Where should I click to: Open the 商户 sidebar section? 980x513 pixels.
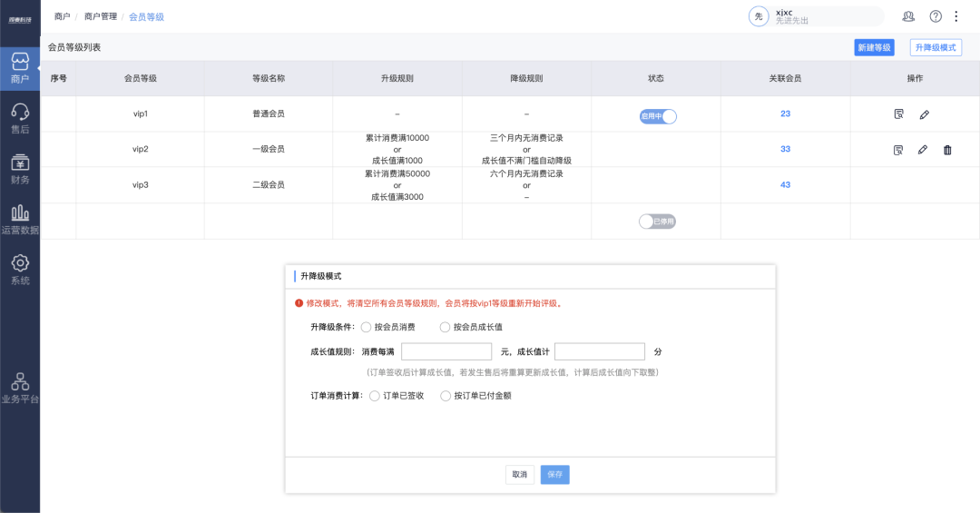pyautogui.click(x=20, y=69)
